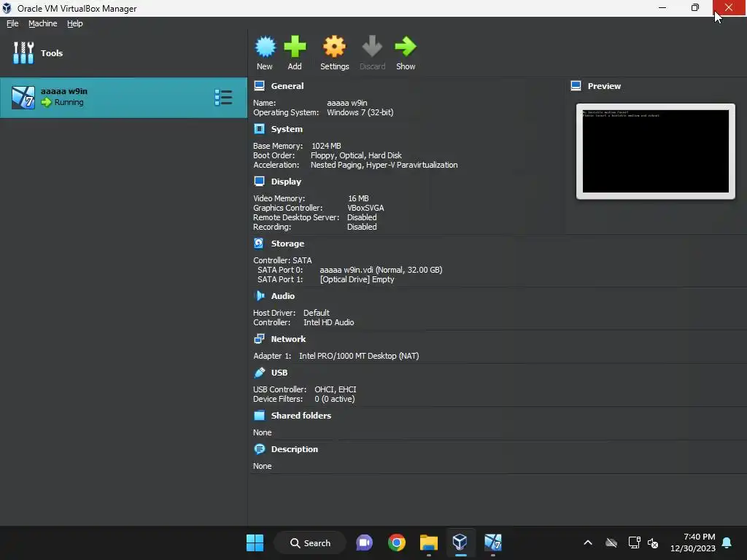Click the OneDrive cloud tray icon
This screenshot has height=560, width=747.
click(611, 542)
